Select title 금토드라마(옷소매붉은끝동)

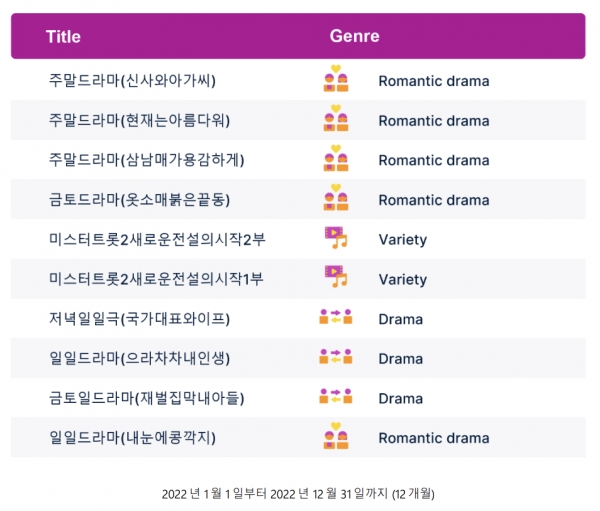140,200
